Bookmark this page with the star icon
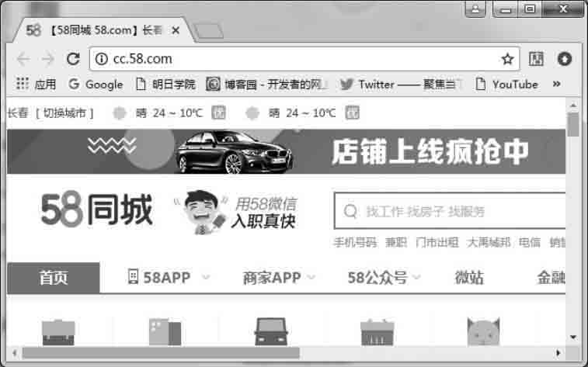 (507, 59)
